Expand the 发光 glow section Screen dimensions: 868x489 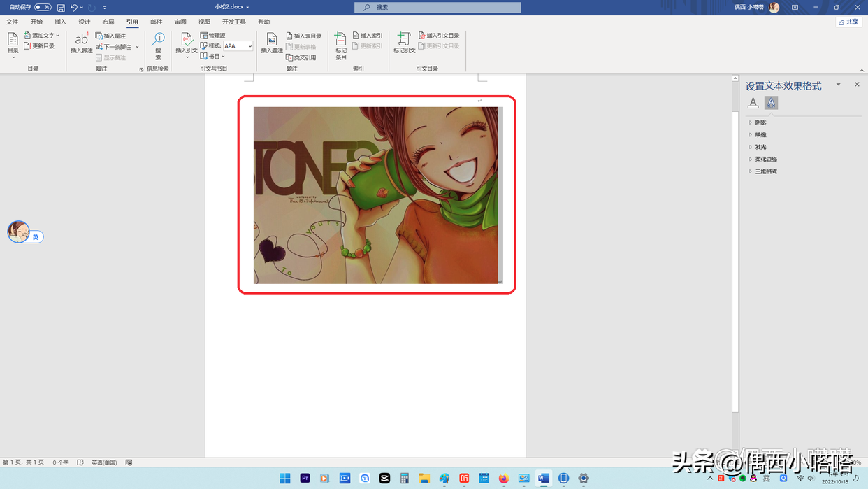coord(760,147)
